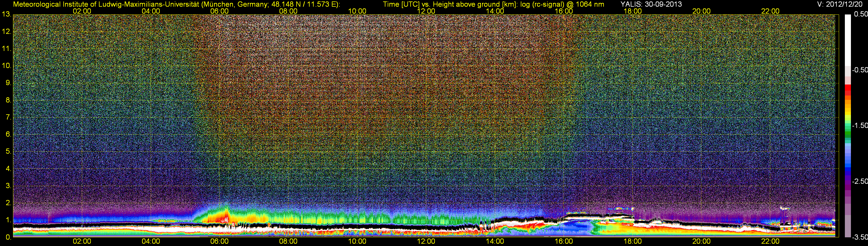Screen dimensions: 868x246
Task: Click the 18:00 label on the bottom time axis
Action: 632,241
